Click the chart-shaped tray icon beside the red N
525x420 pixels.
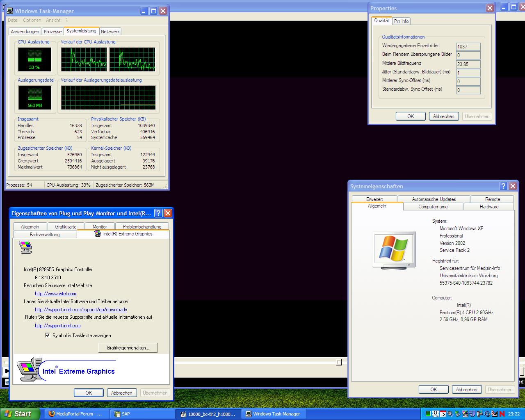pyautogui.click(x=495, y=414)
